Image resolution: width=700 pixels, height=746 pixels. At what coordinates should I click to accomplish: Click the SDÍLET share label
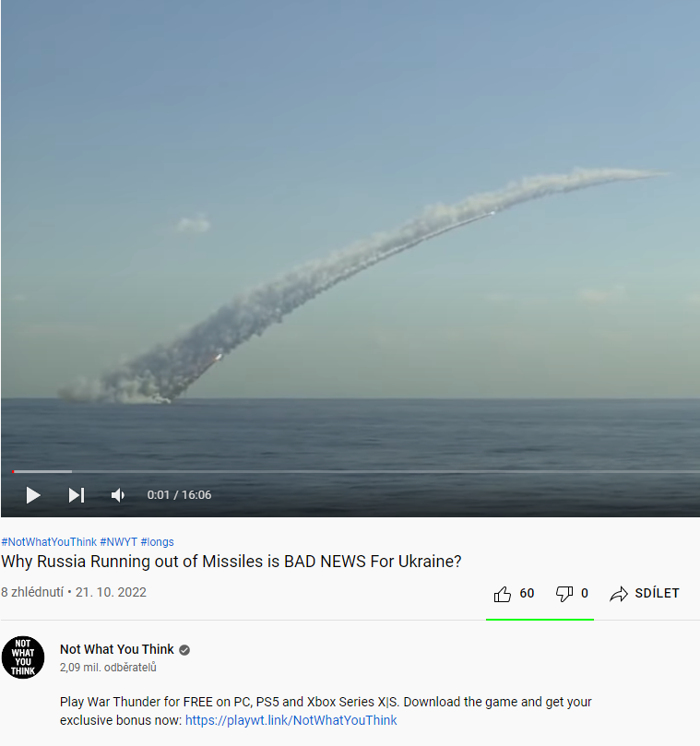(x=657, y=593)
